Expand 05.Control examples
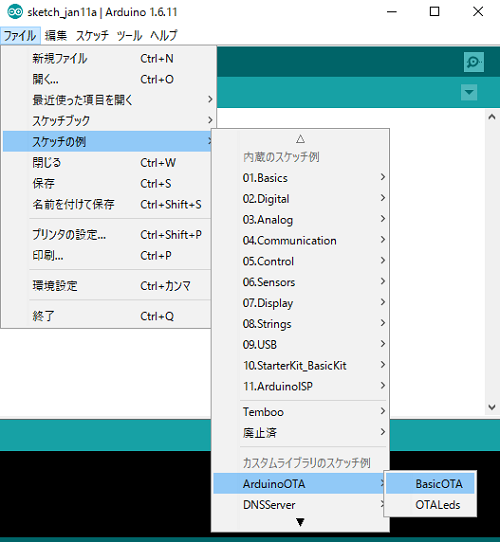 300,261
